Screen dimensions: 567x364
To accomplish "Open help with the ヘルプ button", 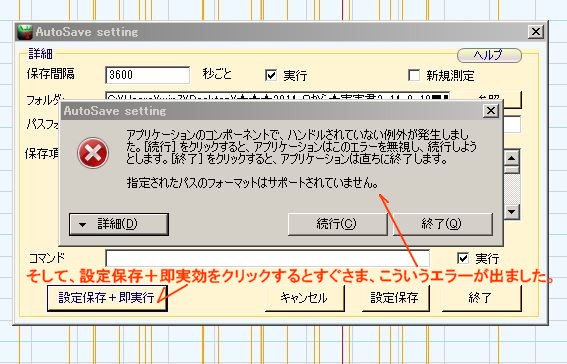I will click(x=489, y=55).
